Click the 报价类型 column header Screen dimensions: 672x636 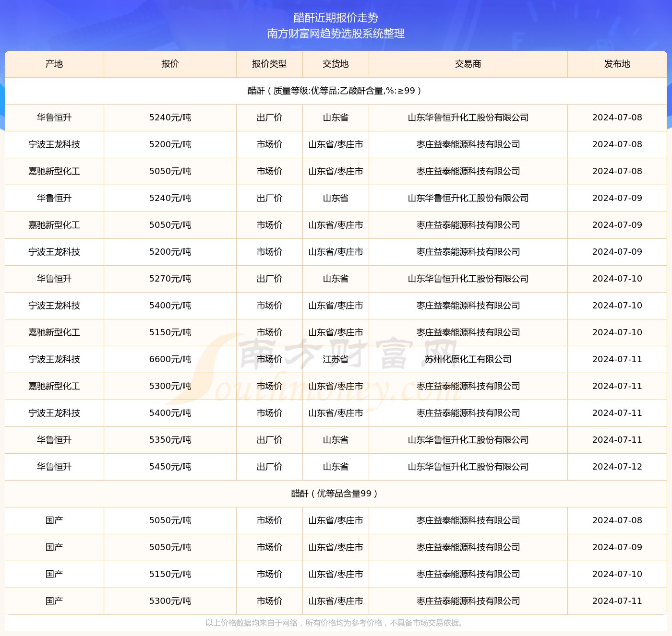269,64
